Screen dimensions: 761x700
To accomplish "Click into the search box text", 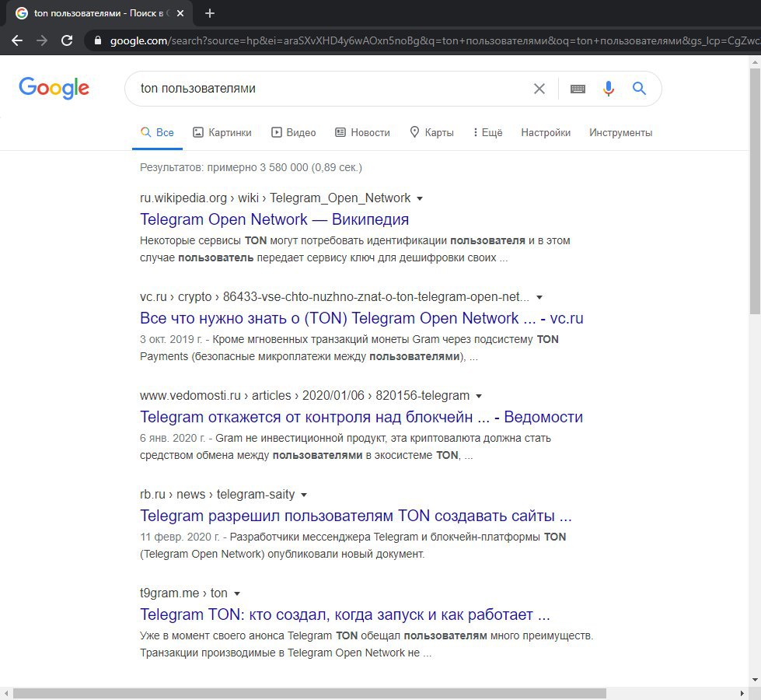I will point(198,89).
